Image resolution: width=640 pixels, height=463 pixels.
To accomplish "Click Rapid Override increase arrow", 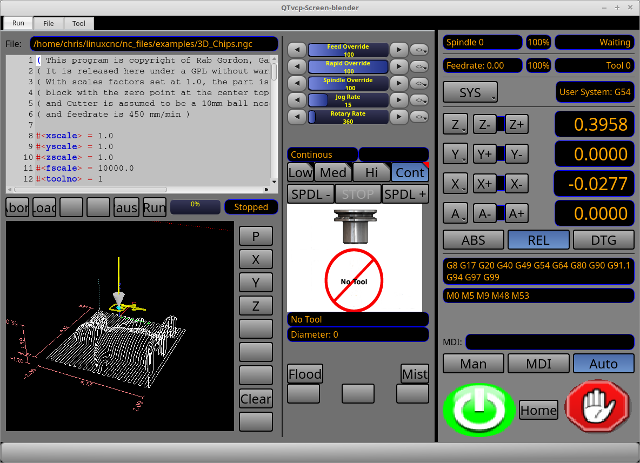I will pyautogui.click(x=398, y=65).
